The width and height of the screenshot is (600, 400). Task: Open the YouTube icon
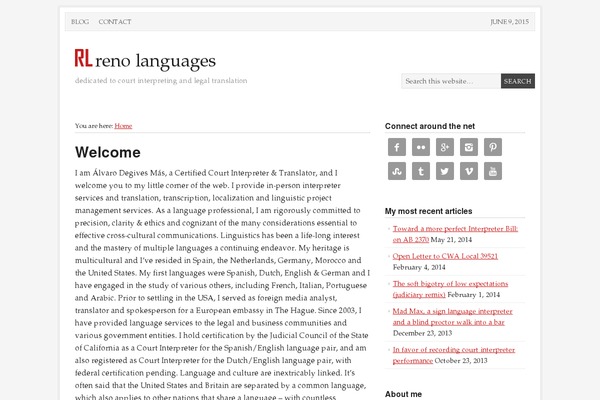(492, 171)
